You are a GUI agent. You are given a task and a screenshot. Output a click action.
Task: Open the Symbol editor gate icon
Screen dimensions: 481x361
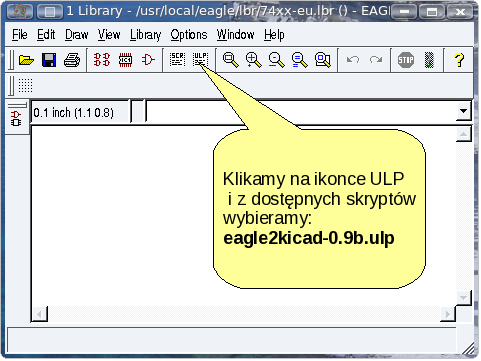pyautogui.click(x=148, y=60)
